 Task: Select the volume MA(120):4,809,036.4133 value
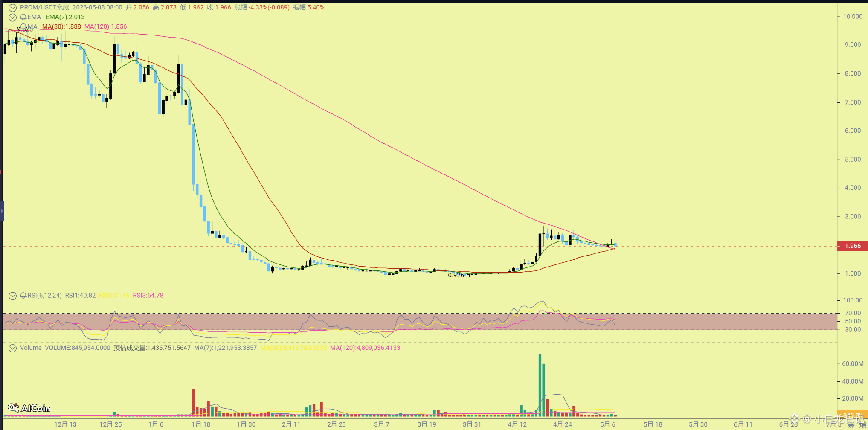click(365, 348)
